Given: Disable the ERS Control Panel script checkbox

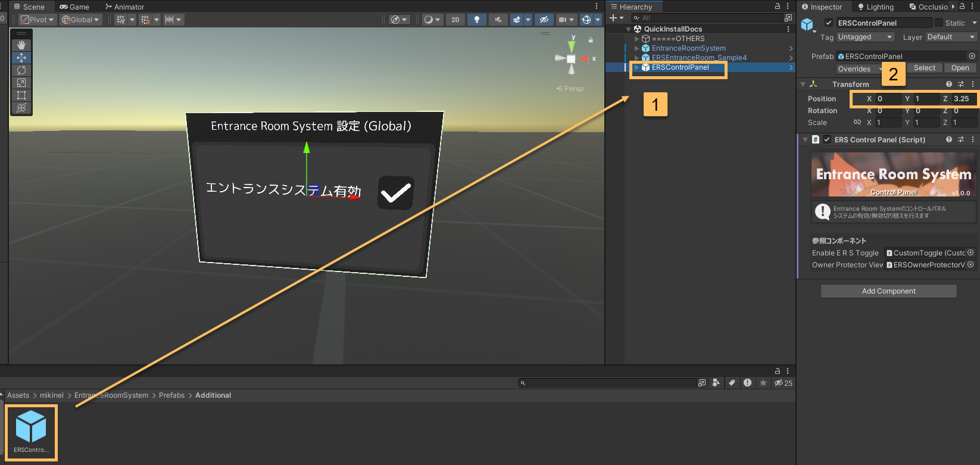Looking at the screenshot, I should 827,140.
